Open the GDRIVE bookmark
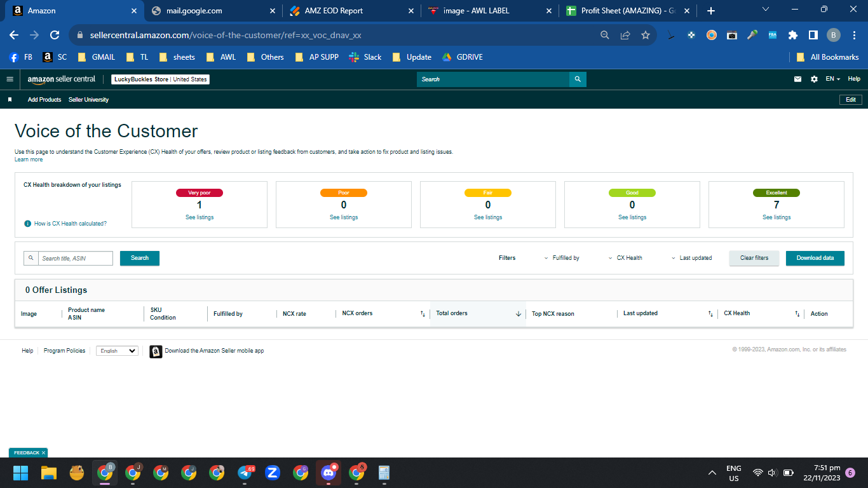This screenshot has height=488, width=868. [x=462, y=57]
